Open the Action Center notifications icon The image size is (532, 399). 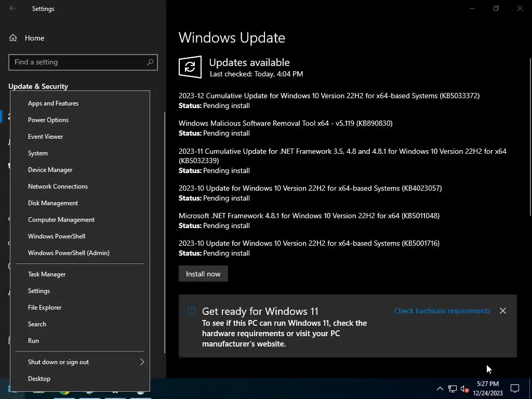click(515, 389)
